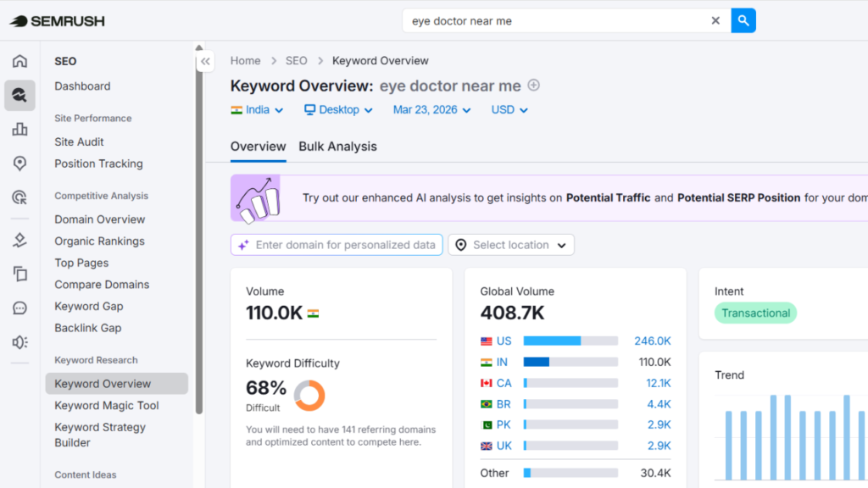Open the India country dropdown

257,110
